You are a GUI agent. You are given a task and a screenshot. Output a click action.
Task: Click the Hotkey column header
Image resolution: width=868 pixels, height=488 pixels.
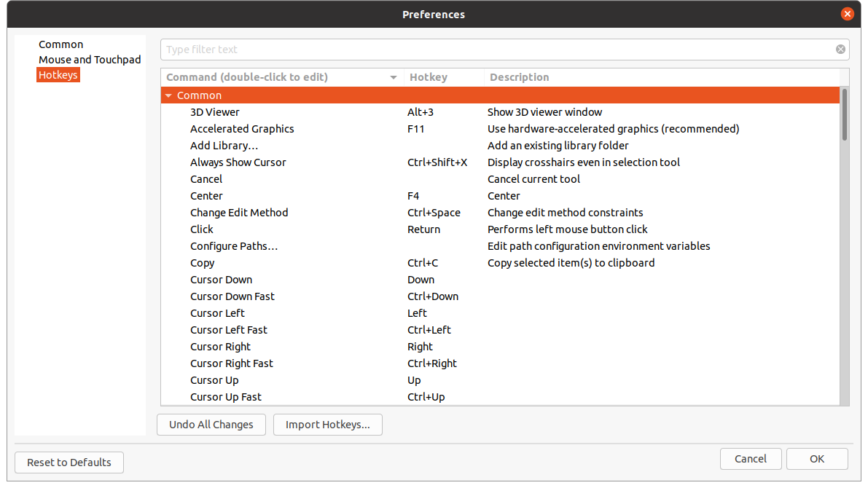point(429,76)
